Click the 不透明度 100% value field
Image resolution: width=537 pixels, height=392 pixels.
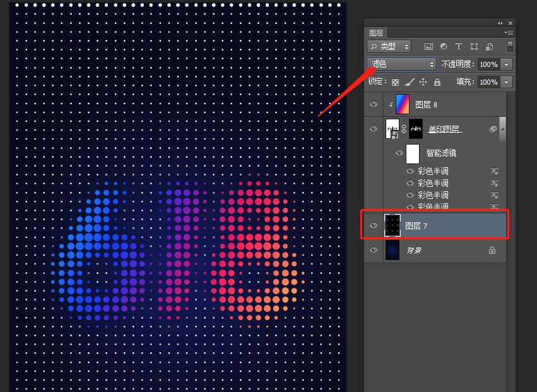[489, 64]
